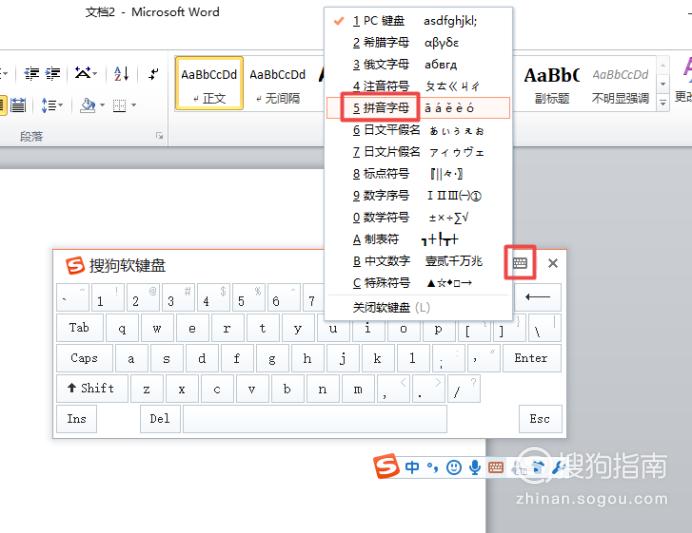Viewport: 692px width, 533px height.
Task: Select 6 日文平假名 layout
Action: click(418, 130)
